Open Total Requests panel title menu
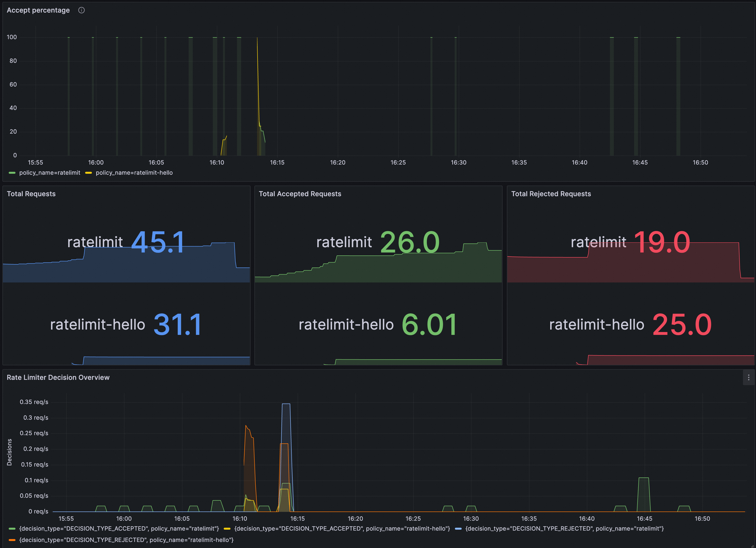This screenshot has height=548, width=756. coord(31,194)
